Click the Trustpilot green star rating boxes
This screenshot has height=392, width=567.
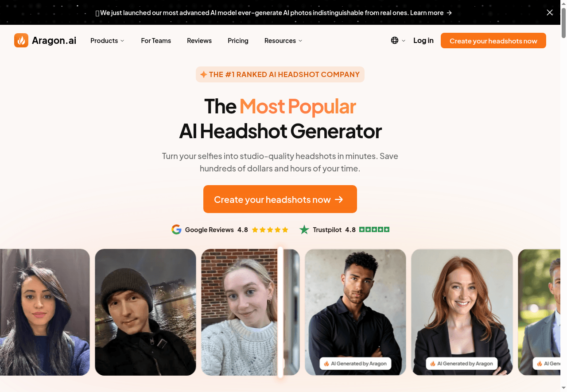pos(374,229)
